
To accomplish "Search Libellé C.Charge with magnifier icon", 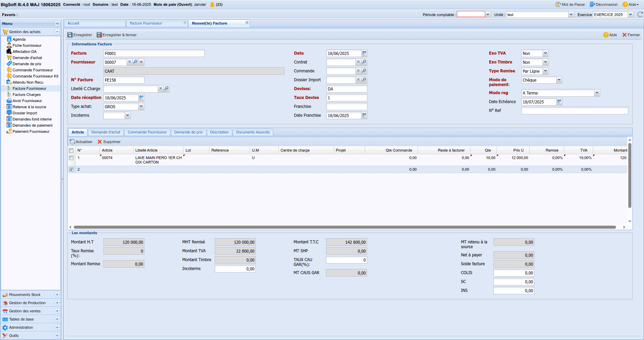I will [167, 89].
